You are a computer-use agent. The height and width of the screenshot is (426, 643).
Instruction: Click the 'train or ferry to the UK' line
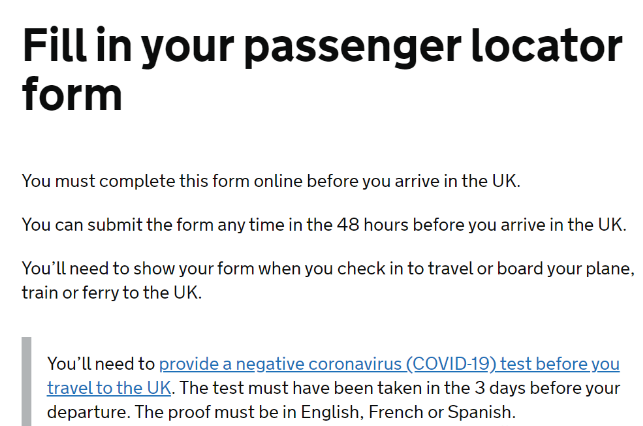tap(112, 293)
